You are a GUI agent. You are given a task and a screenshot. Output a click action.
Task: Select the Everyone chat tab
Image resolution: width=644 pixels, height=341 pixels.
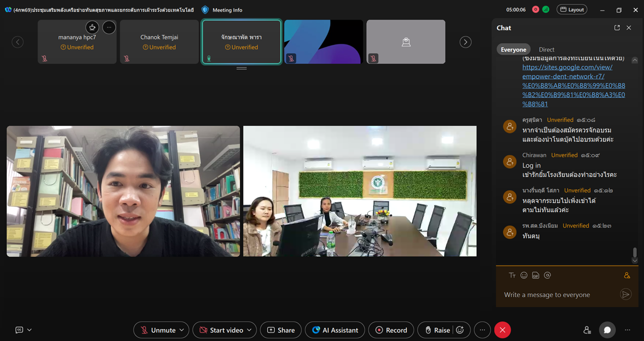[x=513, y=50]
